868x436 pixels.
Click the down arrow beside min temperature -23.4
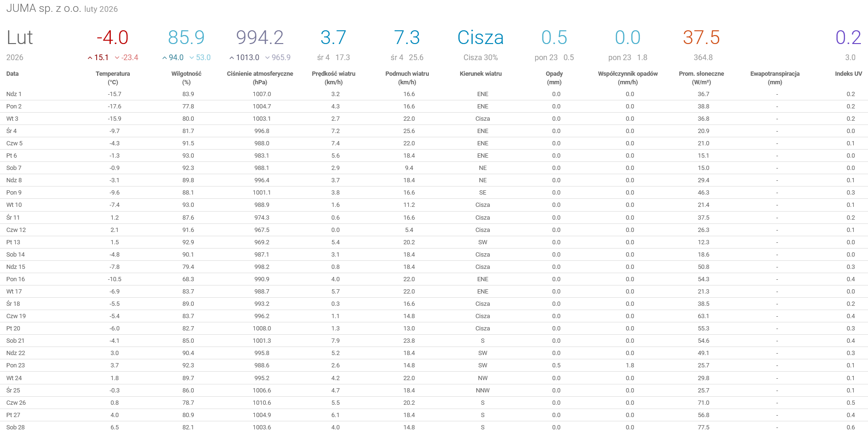click(x=117, y=58)
